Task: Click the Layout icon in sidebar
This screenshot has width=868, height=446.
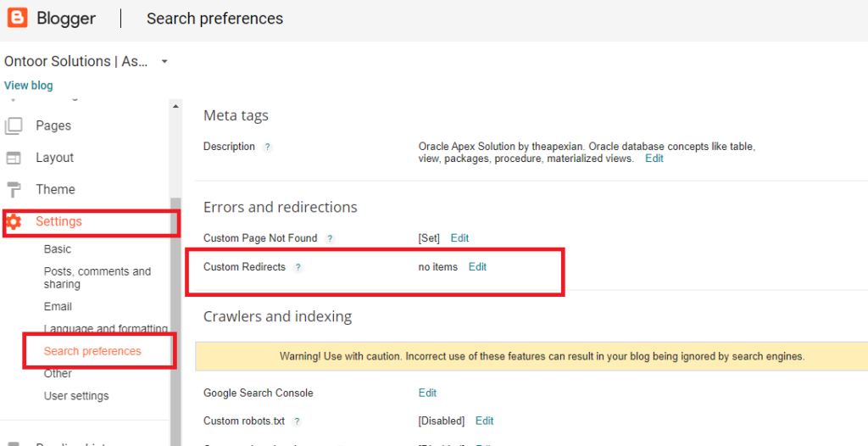Action: click(14, 158)
